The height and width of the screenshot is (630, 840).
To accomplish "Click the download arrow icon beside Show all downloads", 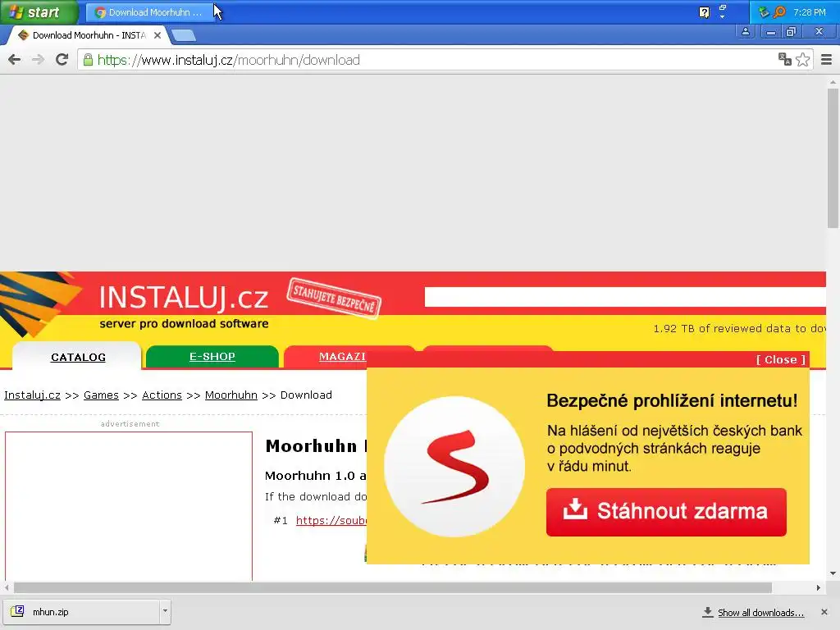I will point(708,612).
